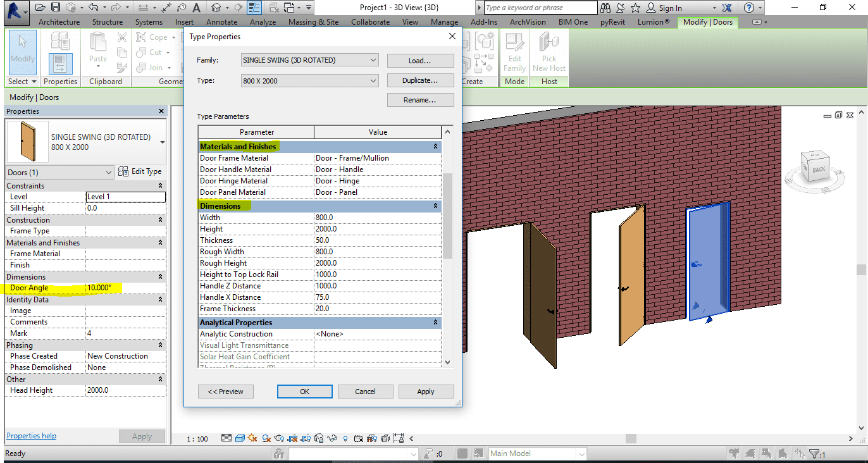Screen dimensions: 868x463
Task: Toggle Thin Lines in quick access toolbar
Action: (x=254, y=8)
